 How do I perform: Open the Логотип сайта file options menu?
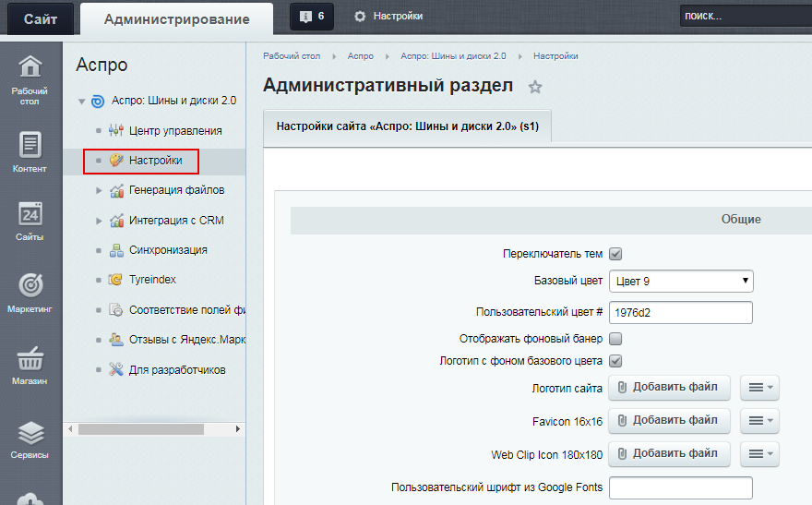[759, 388]
